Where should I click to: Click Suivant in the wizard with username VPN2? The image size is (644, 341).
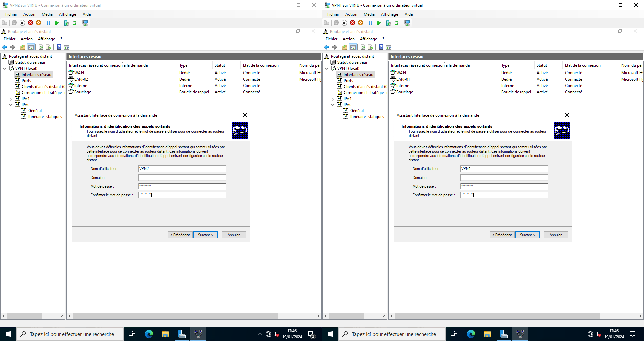205,235
